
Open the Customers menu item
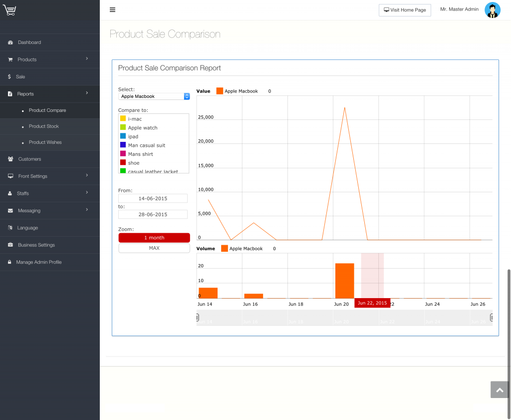[x=50, y=159]
